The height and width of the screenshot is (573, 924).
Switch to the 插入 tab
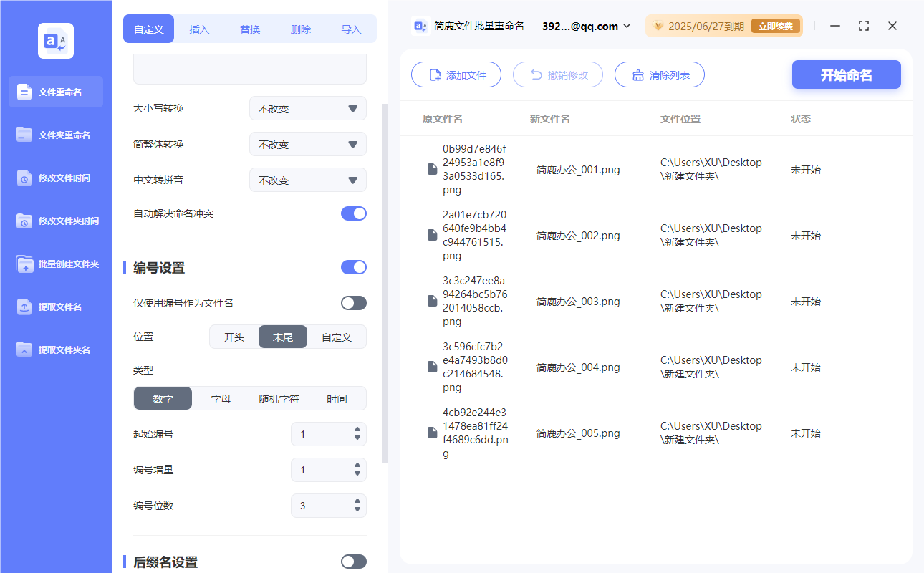point(199,29)
